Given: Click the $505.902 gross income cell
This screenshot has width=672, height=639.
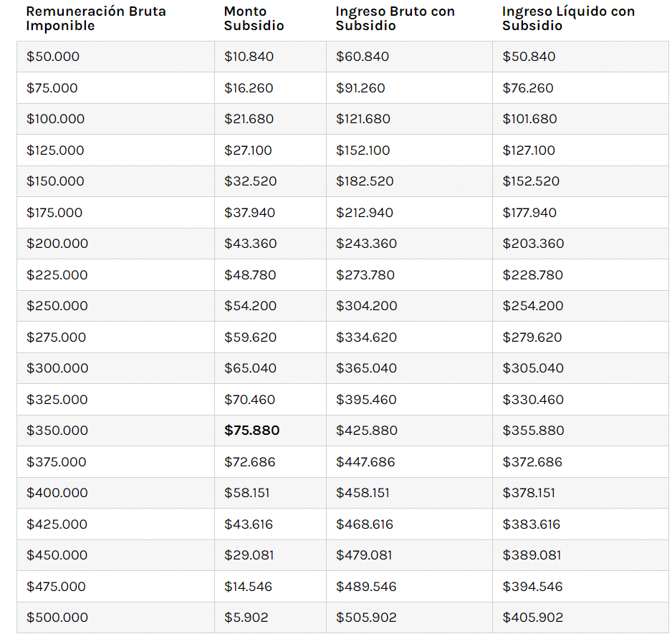Looking at the screenshot, I should [366, 618].
